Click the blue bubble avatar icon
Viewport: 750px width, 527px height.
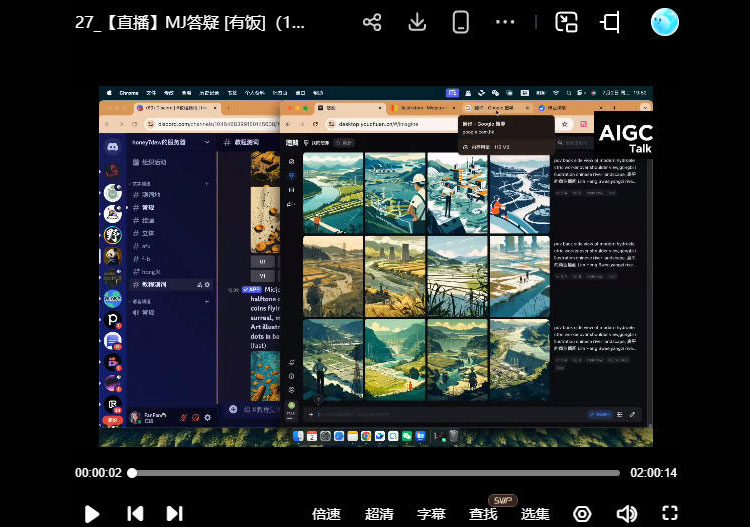point(664,22)
